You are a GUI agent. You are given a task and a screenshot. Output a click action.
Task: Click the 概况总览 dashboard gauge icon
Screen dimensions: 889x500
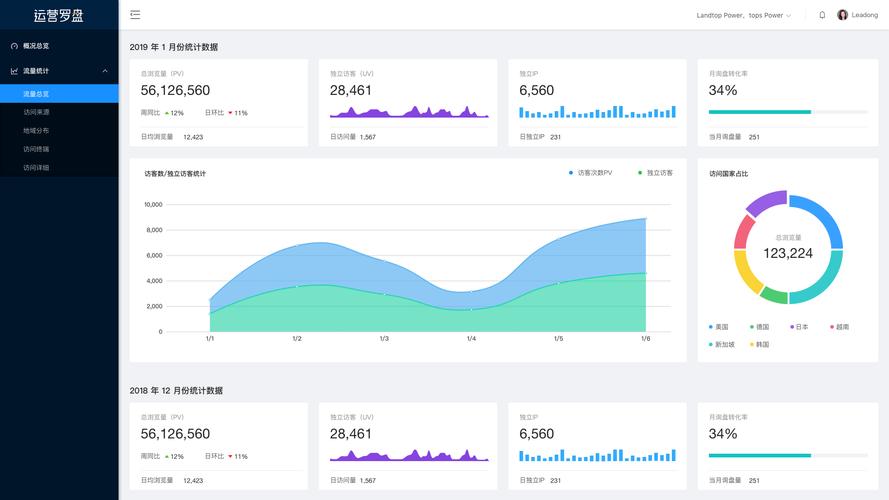coord(14,46)
